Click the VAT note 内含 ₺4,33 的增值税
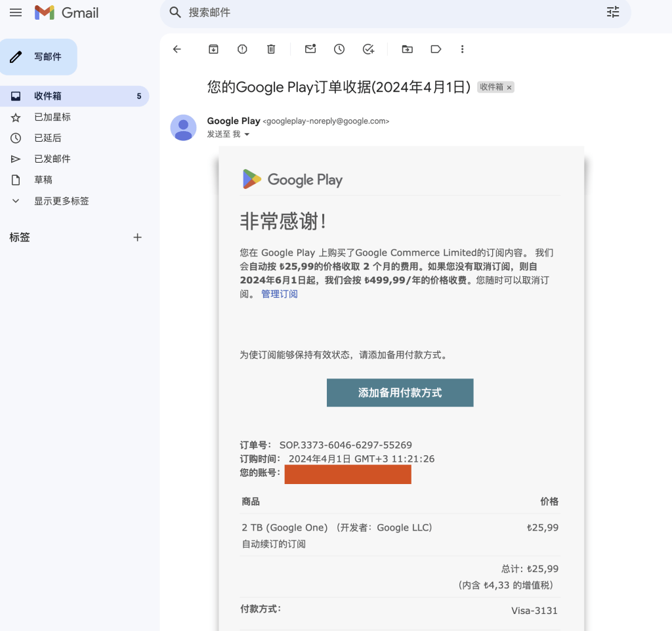 click(x=506, y=585)
